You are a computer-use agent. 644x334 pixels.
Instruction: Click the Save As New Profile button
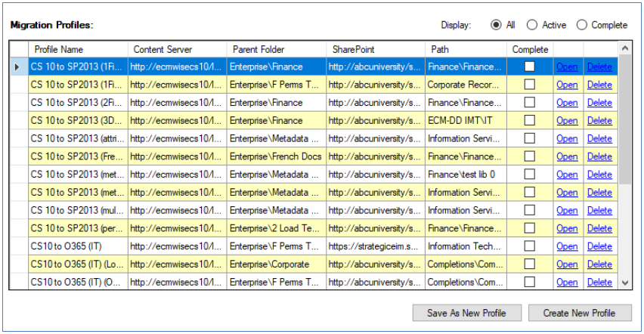pos(466,313)
